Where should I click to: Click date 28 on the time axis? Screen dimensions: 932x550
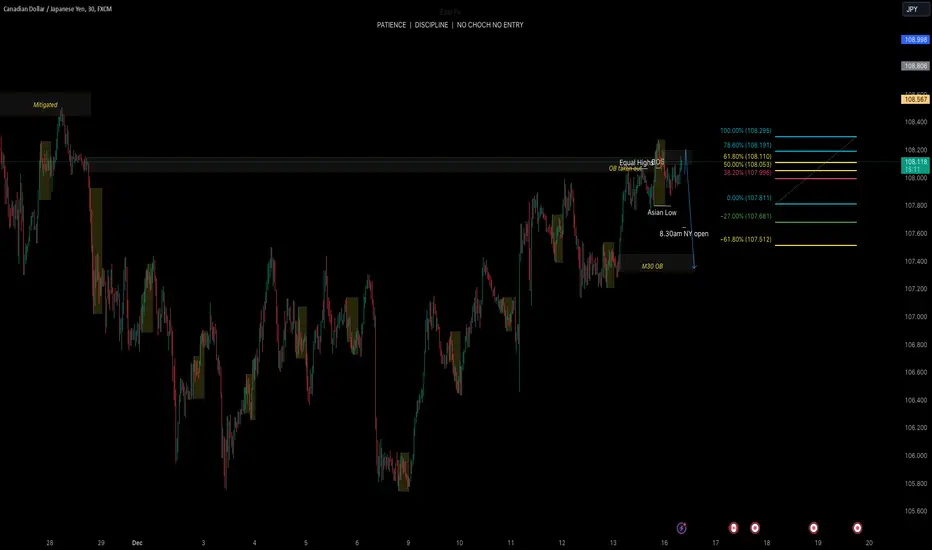point(50,543)
